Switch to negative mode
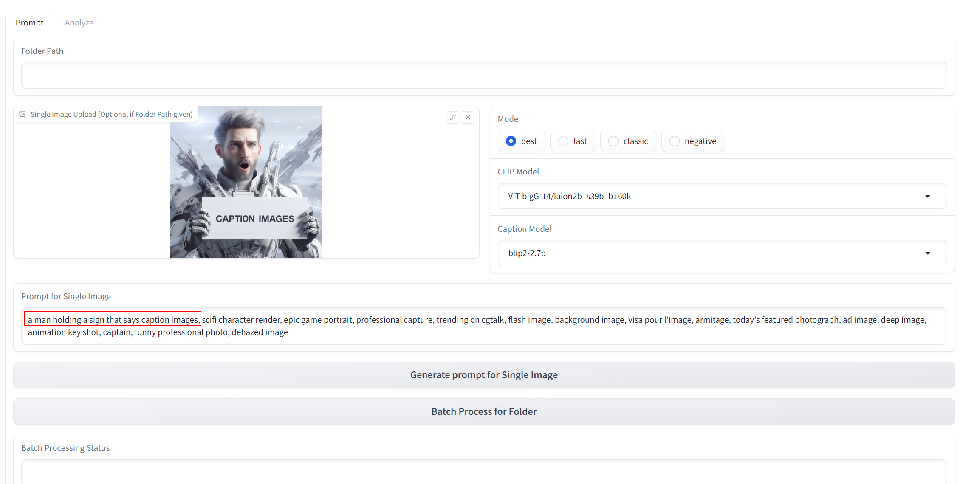Viewport: 980px width, 484px height. 675,141
